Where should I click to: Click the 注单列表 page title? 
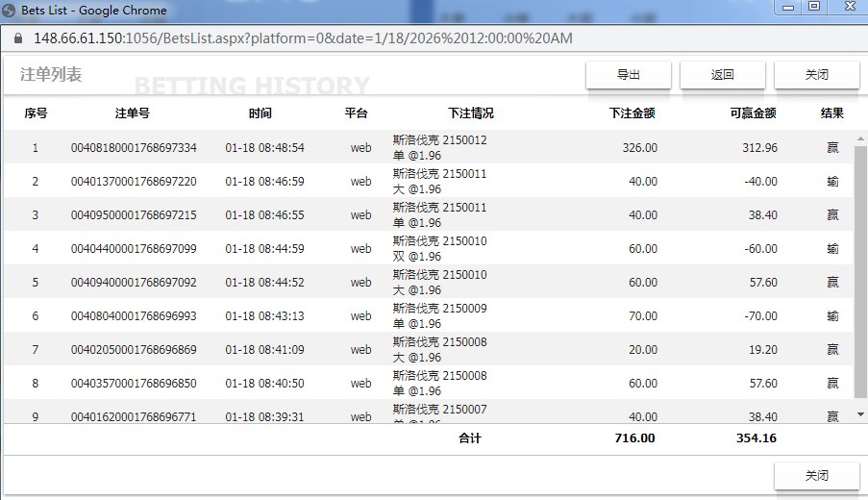[51, 75]
